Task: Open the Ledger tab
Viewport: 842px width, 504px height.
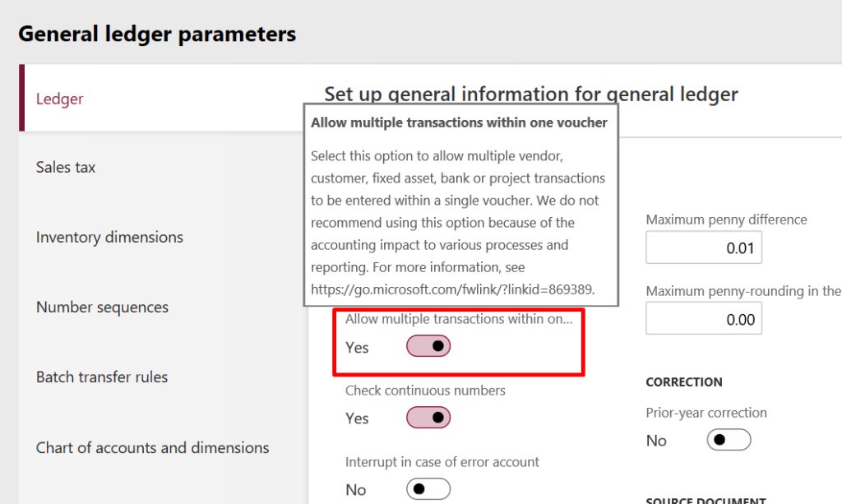Action: pos(60,99)
